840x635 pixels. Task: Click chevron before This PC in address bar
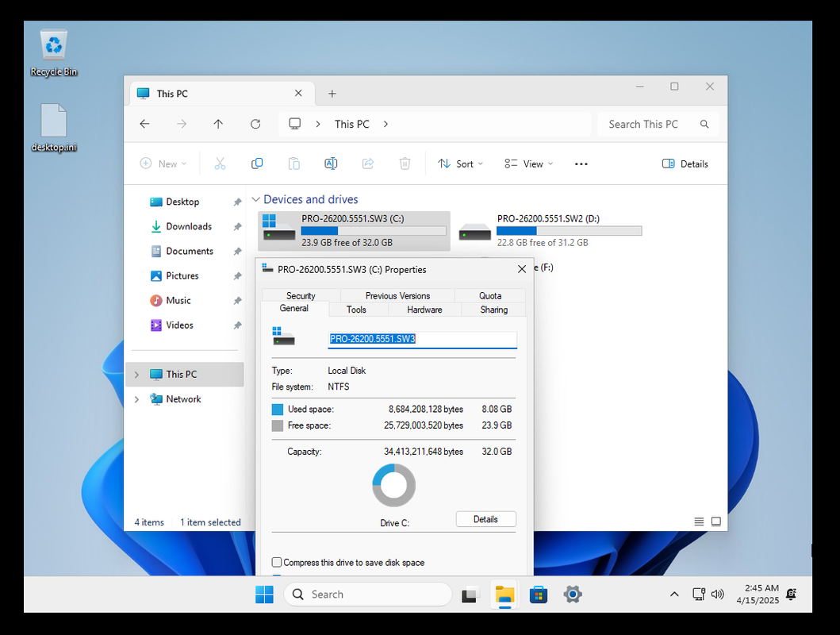[318, 125]
